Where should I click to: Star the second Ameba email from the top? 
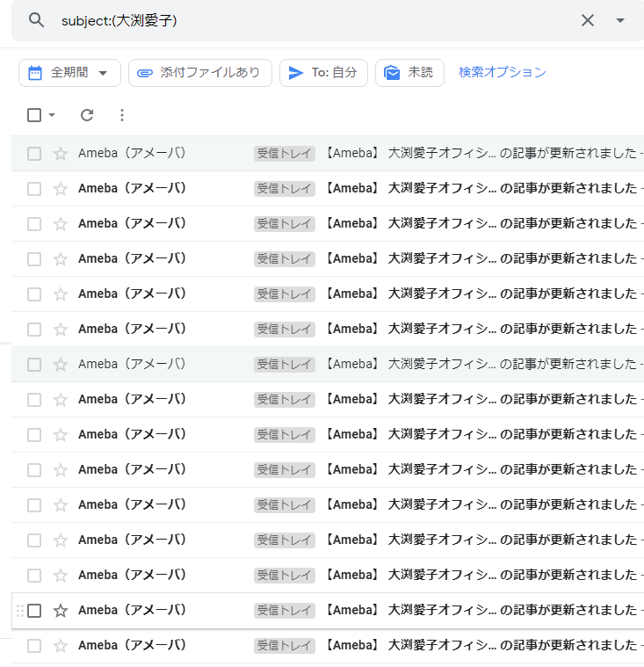tap(61, 189)
